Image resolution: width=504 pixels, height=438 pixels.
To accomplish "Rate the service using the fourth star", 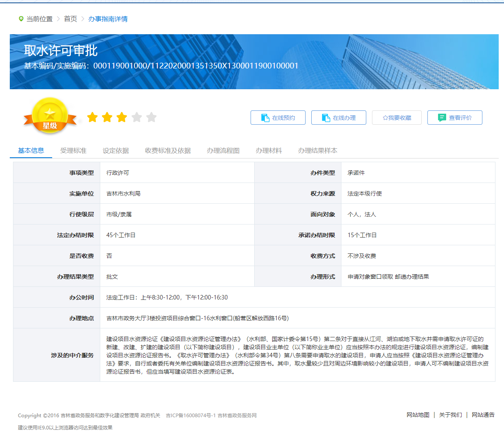I will pyautogui.click(x=137, y=117).
